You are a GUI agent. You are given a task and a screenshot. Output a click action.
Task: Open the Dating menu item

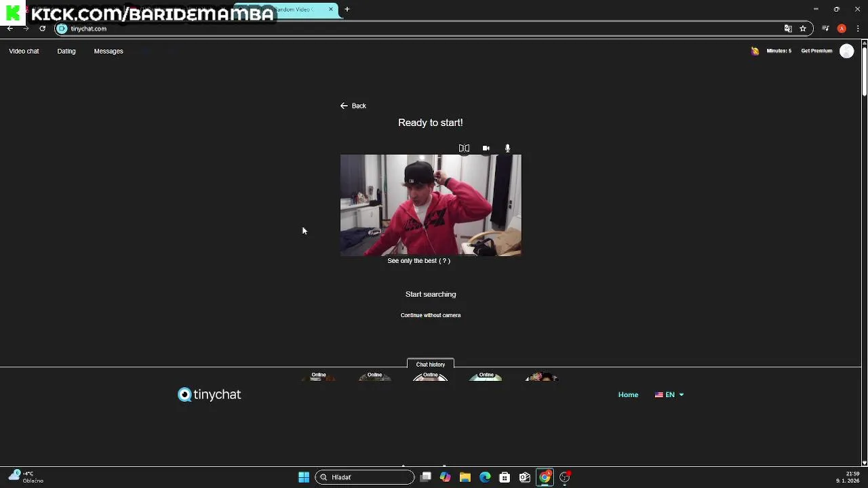(x=66, y=51)
